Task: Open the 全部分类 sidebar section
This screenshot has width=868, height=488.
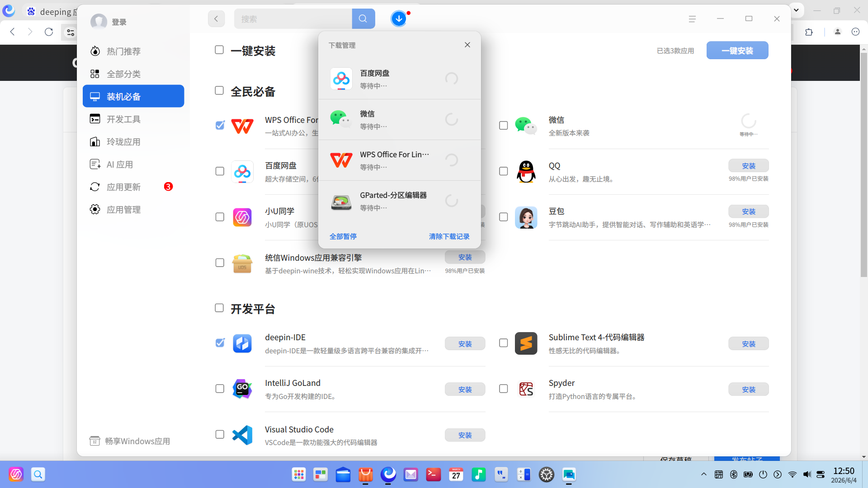Action: [x=133, y=74]
